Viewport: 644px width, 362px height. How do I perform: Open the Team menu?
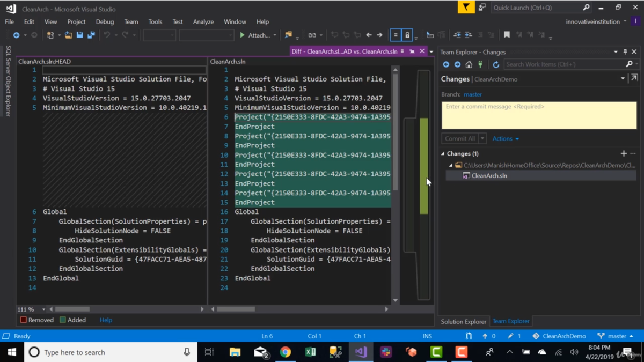coord(131,22)
